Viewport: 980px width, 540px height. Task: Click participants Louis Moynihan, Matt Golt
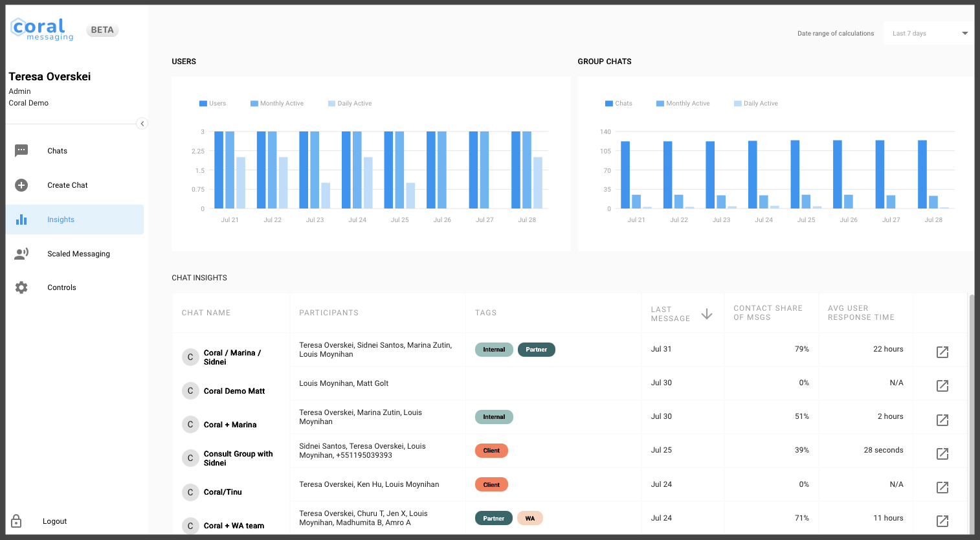(x=344, y=383)
